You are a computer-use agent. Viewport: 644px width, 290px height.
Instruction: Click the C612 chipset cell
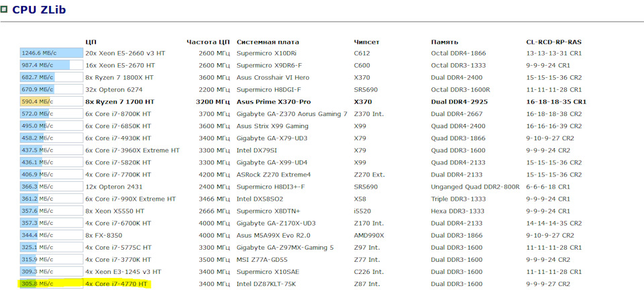pyautogui.click(x=362, y=53)
